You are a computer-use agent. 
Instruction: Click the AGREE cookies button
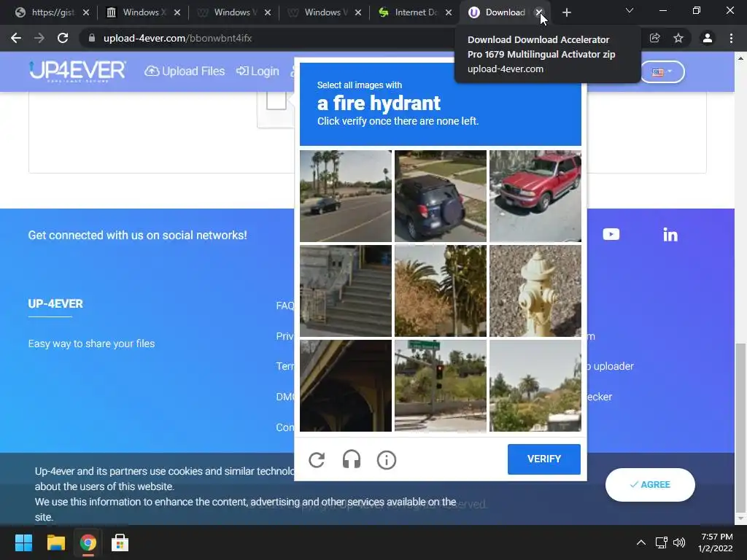(x=650, y=485)
